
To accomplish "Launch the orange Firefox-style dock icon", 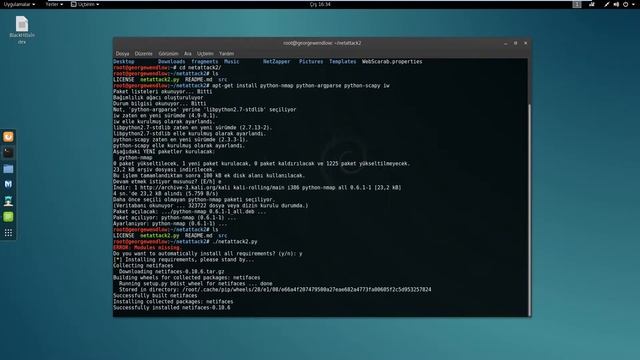I will point(8,137).
